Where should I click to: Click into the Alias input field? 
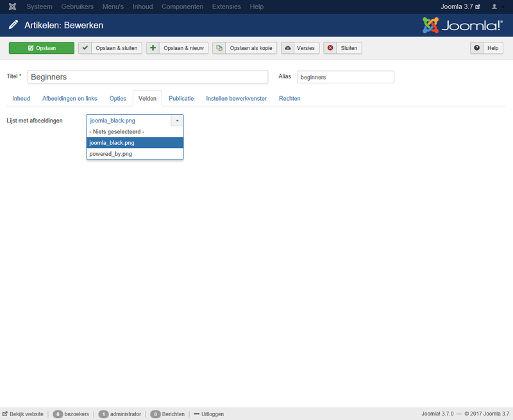click(x=345, y=77)
